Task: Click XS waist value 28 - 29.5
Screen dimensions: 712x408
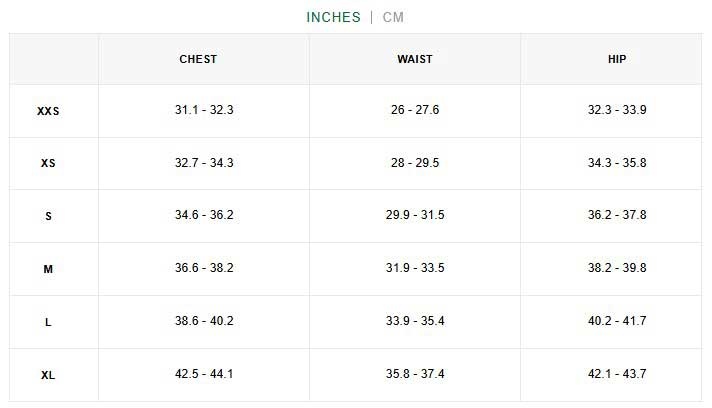Action: coord(415,163)
